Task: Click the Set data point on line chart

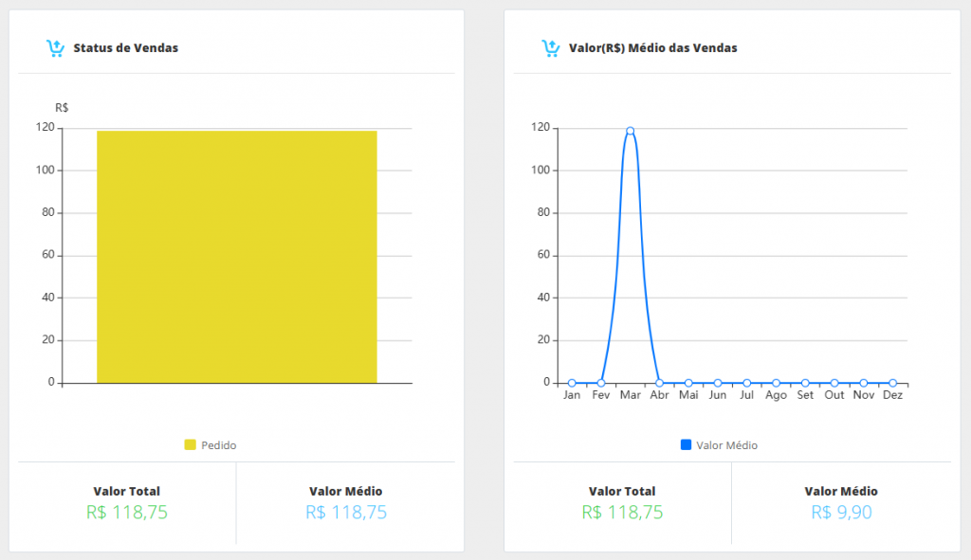Action: click(x=805, y=383)
